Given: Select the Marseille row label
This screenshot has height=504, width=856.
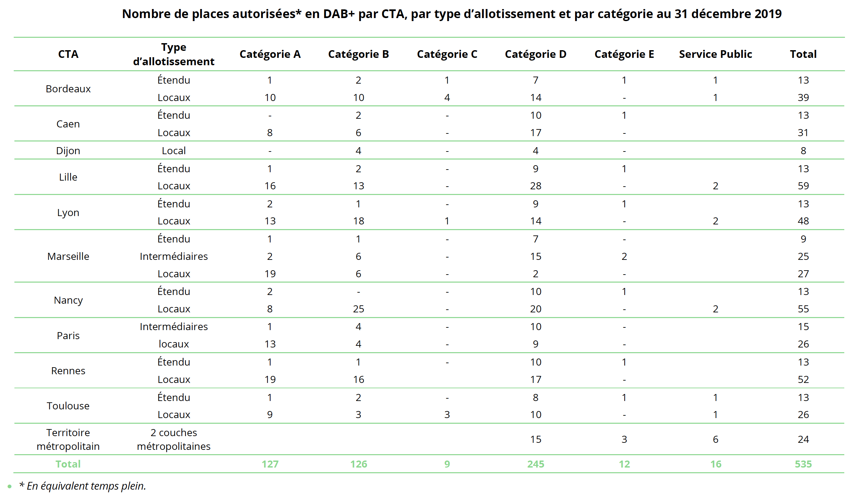Looking at the screenshot, I should (x=68, y=256).
